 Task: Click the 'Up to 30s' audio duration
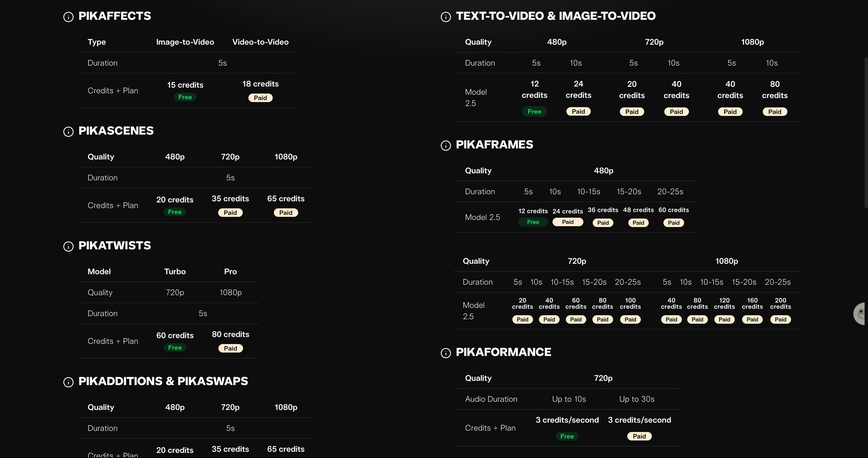[x=637, y=399]
